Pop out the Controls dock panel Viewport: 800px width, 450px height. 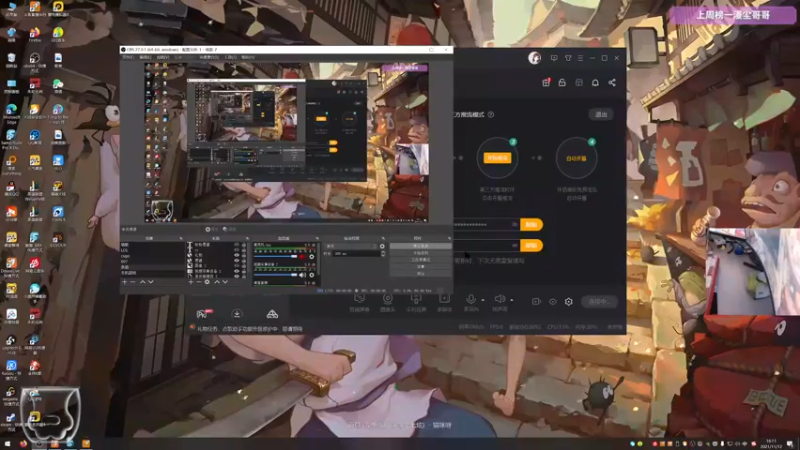coord(449,238)
